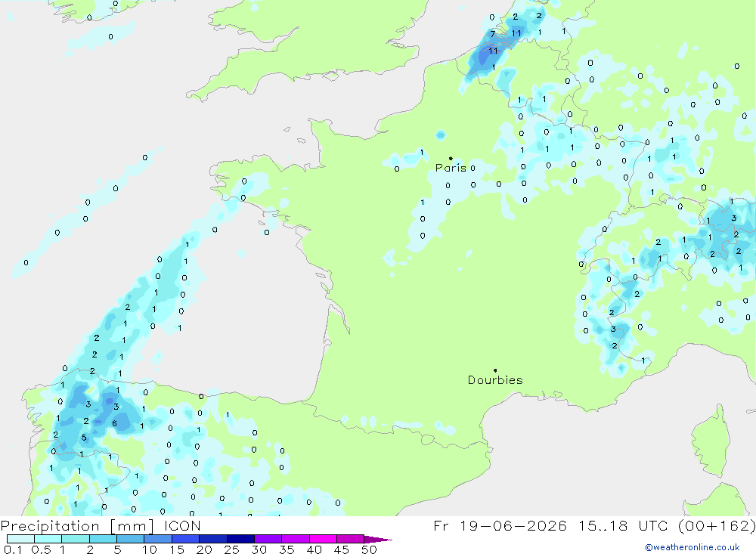Viewport: 756px width, 554px height.
Task: Select the black dot marking Dourbies
Action: (x=495, y=370)
